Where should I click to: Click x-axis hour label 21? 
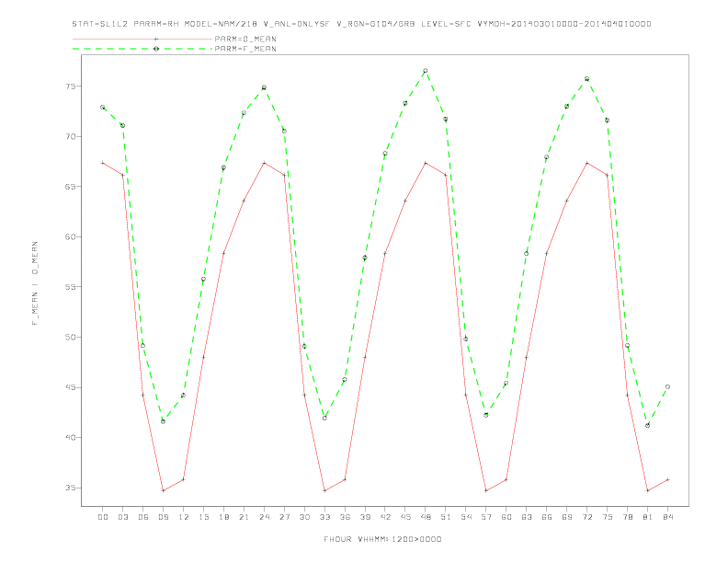[244, 517]
